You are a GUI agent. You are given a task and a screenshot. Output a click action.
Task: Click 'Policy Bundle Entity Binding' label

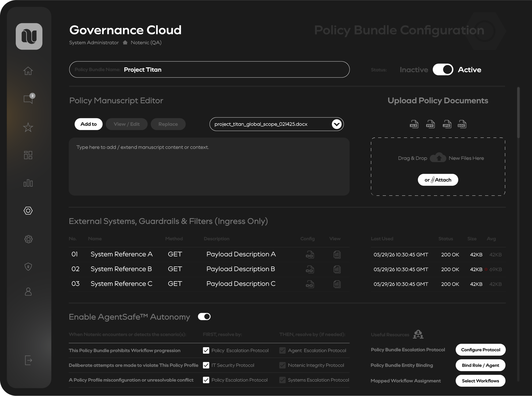[x=402, y=365]
